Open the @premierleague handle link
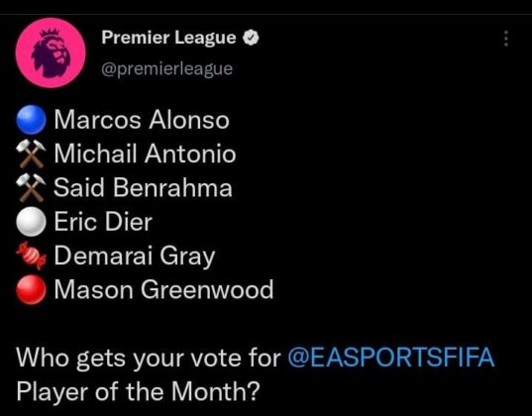532x416 pixels. pos(166,68)
